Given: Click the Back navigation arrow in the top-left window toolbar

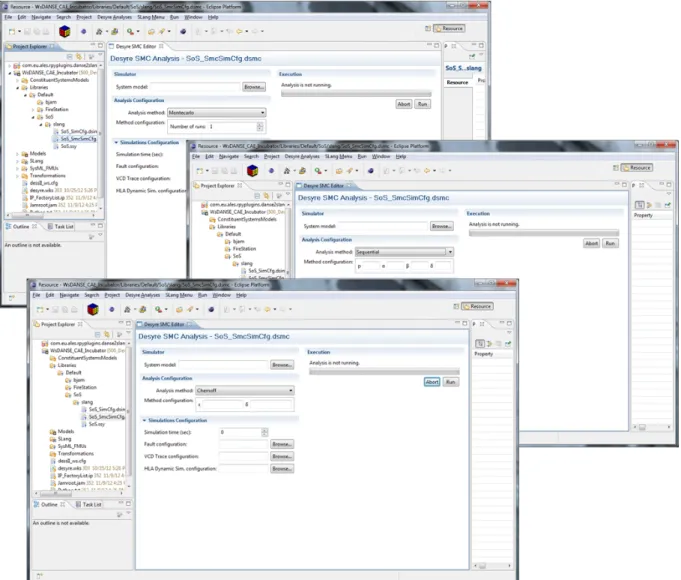Looking at the screenshot, I should [x=239, y=31].
